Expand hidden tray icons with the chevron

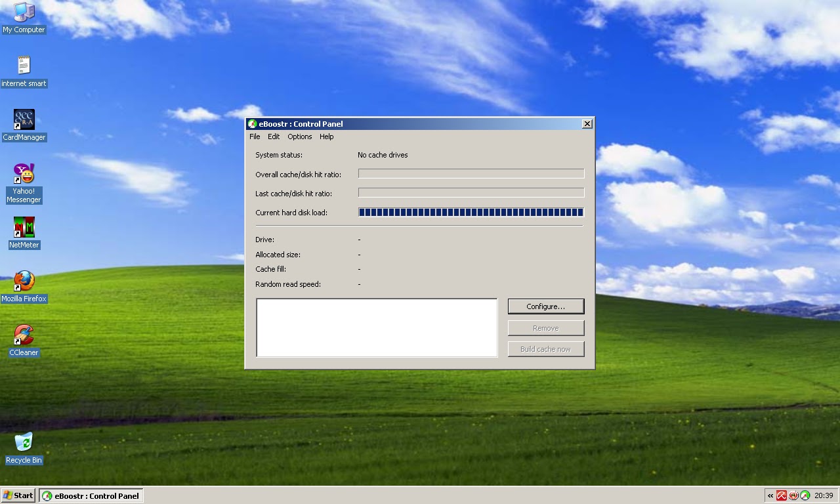770,495
